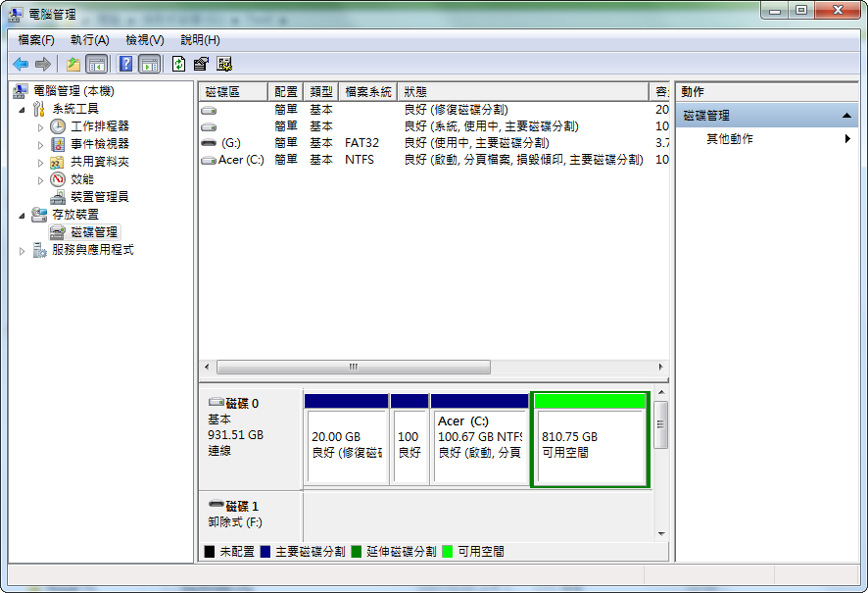Select the volume row with 良好 (修復磁碟分割)
Viewport: 868px width, 593px height.
(434, 110)
